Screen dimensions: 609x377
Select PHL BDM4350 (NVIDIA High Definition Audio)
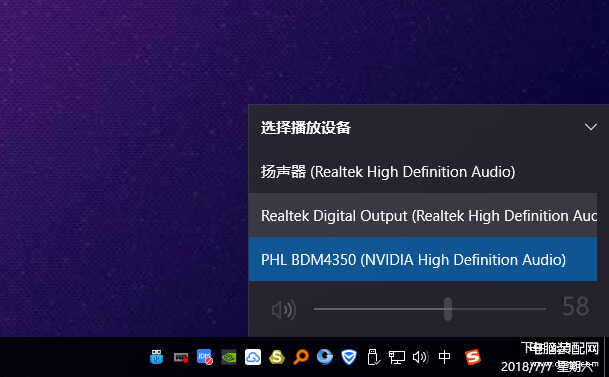[423, 259]
